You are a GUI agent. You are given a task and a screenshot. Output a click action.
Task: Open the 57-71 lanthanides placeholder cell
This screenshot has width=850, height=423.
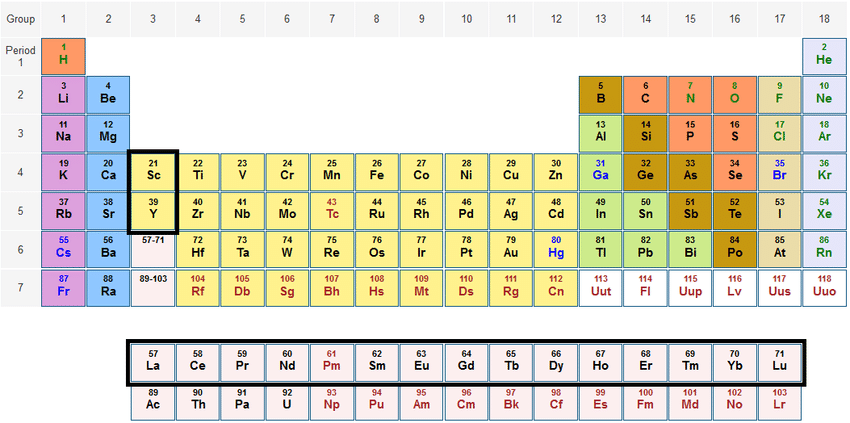(x=153, y=247)
